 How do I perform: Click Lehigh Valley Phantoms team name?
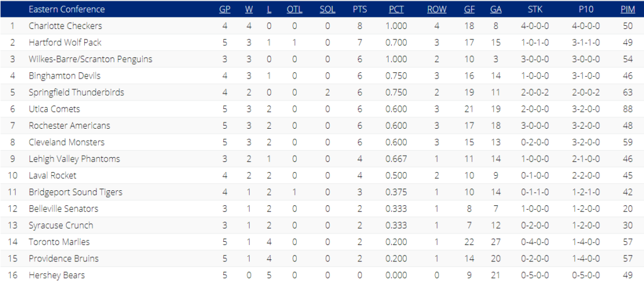tap(74, 159)
